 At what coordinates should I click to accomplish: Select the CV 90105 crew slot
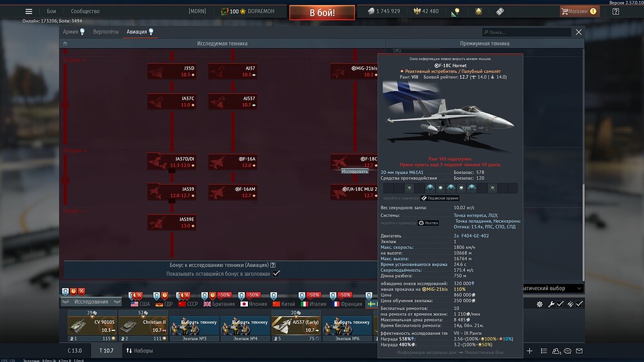tap(92, 327)
